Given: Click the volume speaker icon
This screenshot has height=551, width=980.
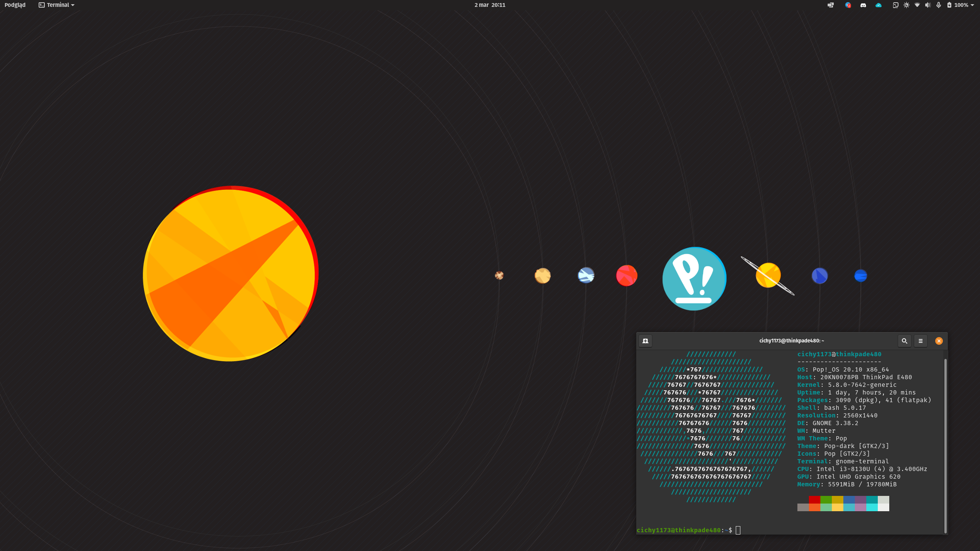Looking at the screenshot, I should 928,5.
